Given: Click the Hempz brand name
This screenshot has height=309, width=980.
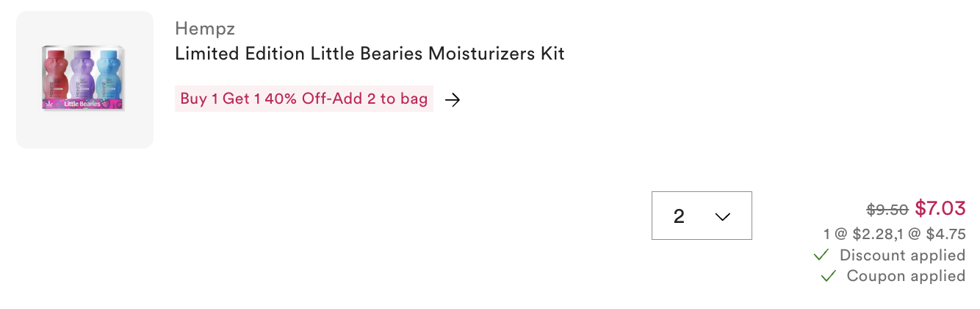Looking at the screenshot, I should [205, 29].
